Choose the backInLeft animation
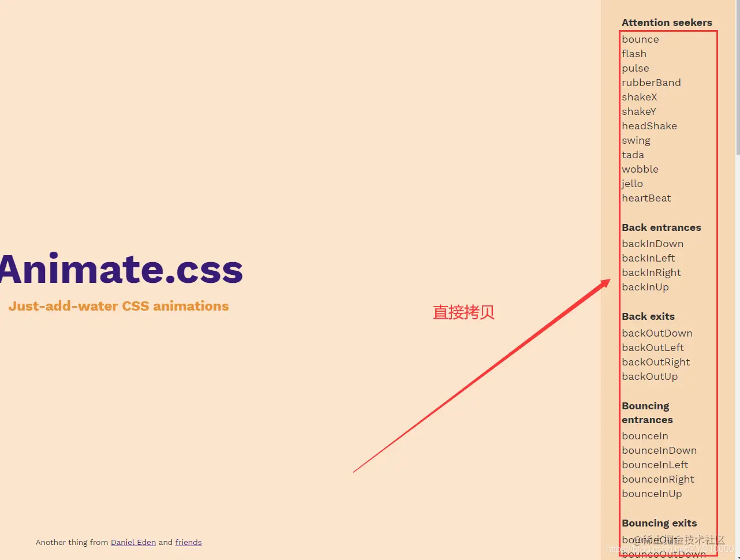The height and width of the screenshot is (560, 740). [648, 258]
